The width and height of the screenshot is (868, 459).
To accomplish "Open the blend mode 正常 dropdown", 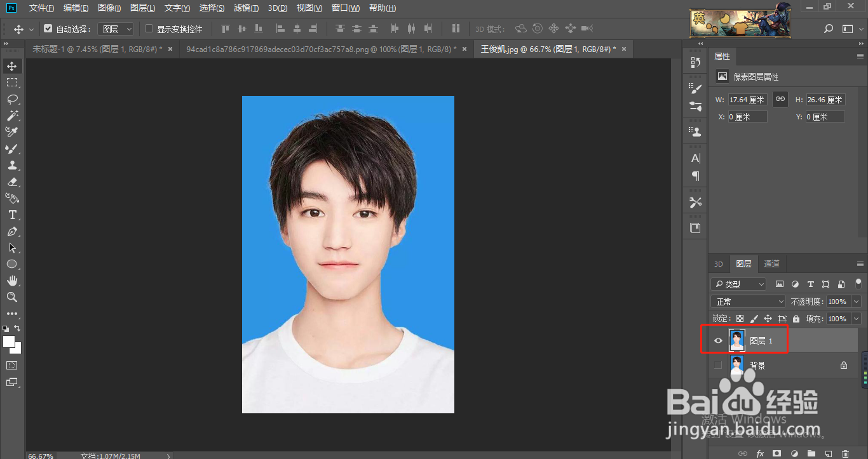I will point(748,302).
